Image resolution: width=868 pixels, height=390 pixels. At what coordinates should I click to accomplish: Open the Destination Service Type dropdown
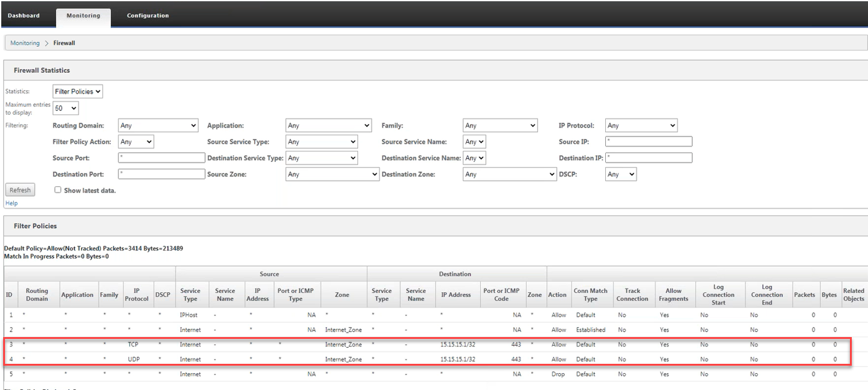point(322,158)
